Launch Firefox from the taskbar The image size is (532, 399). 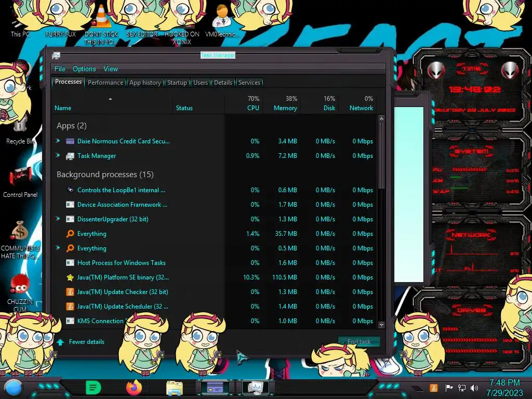coord(134,388)
